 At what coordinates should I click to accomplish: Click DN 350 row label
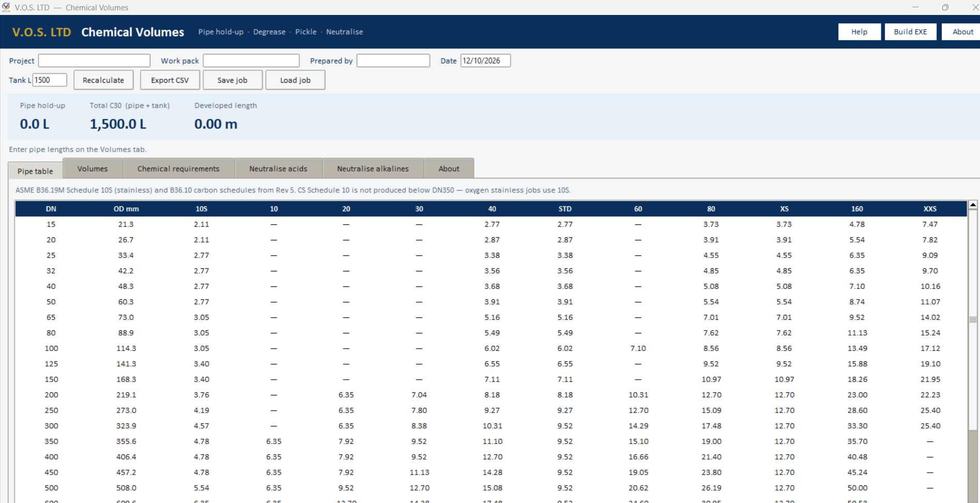(x=51, y=441)
